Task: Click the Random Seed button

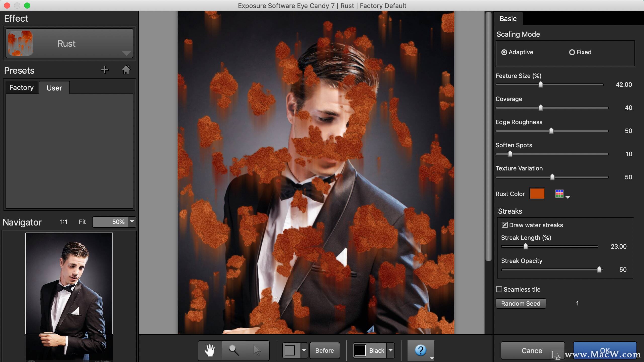Action: [x=520, y=303]
